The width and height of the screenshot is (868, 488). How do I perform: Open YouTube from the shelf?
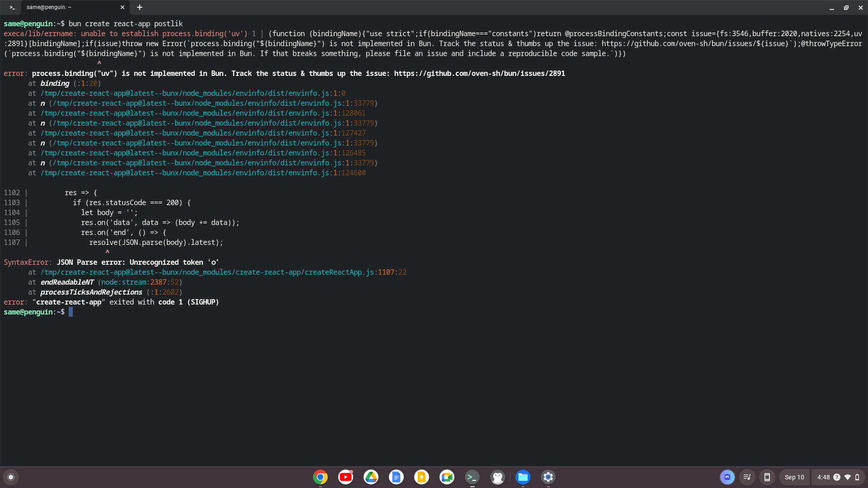pos(345,477)
